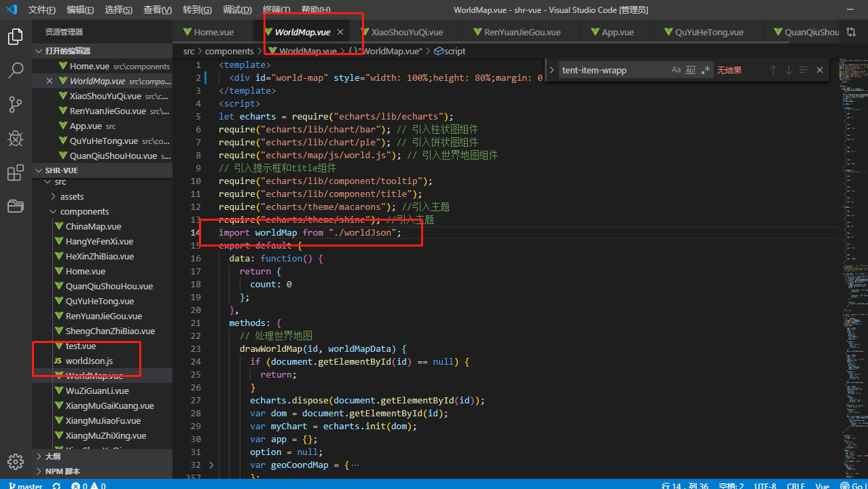This screenshot has width=868, height=489.
Task: Close the find widget
Action: pyautogui.click(x=820, y=70)
